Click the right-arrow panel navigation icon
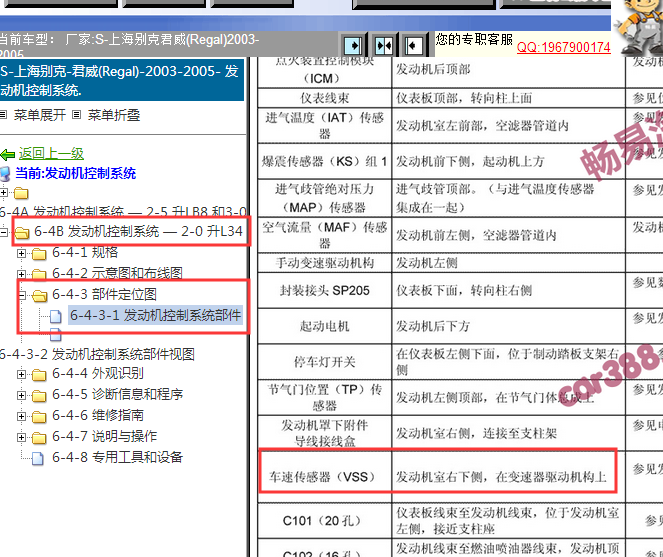 pos(353,45)
